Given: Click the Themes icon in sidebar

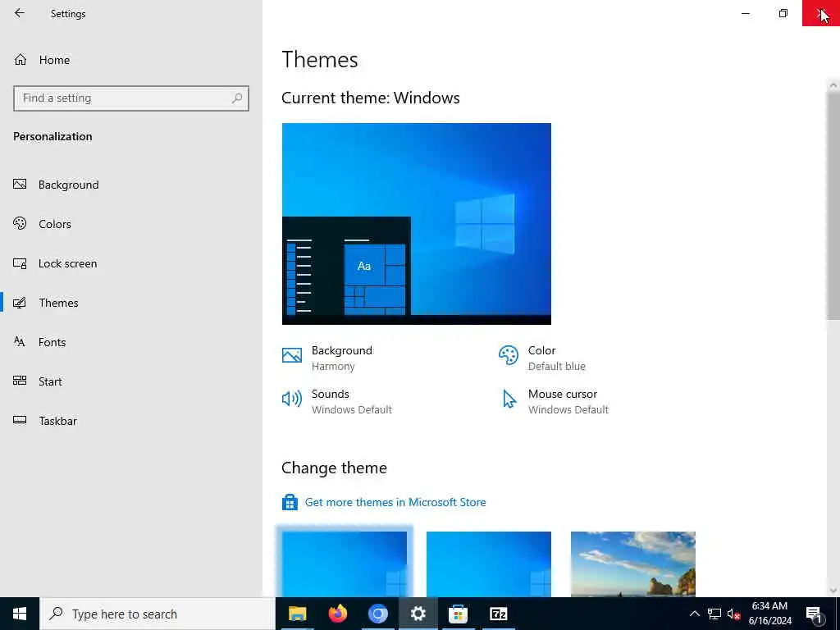Looking at the screenshot, I should [20, 303].
